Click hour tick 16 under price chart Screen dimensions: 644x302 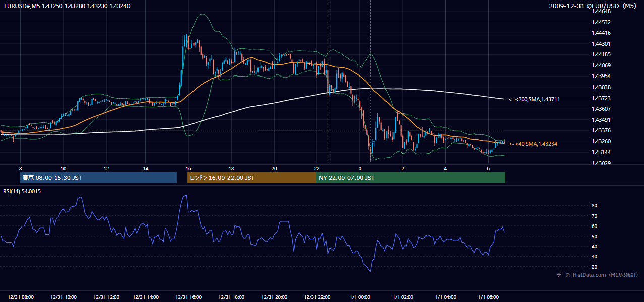pyautogui.click(x=188, y=168)
